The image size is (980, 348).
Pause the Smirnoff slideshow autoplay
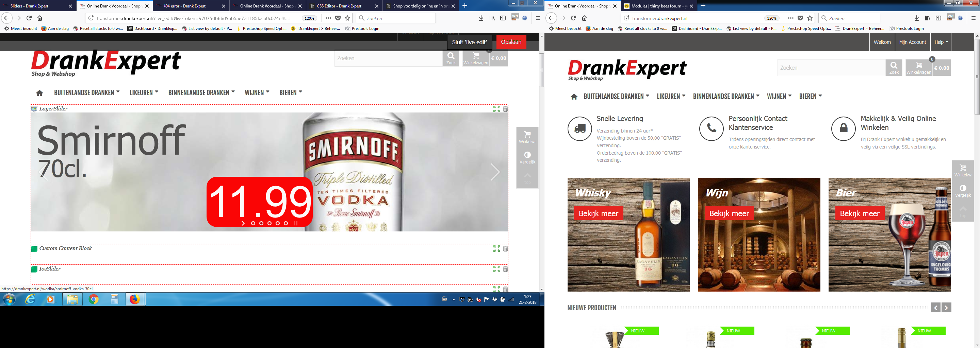coord(296,223)
